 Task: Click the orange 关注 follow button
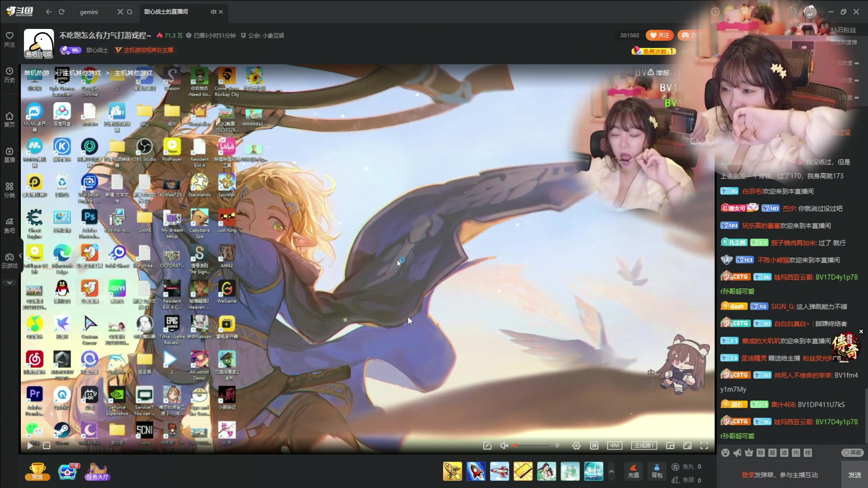[660, 35]
